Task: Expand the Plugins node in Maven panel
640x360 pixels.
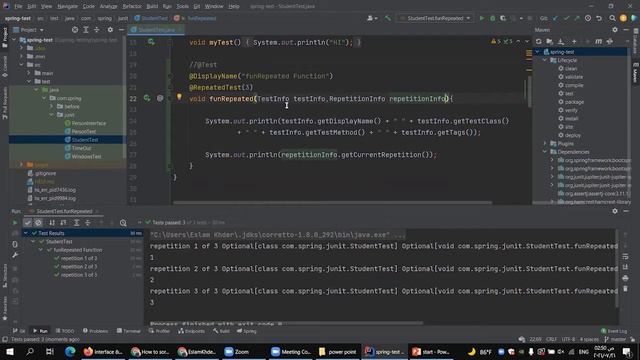Action: pyautogui.click(x=545, y=144)
